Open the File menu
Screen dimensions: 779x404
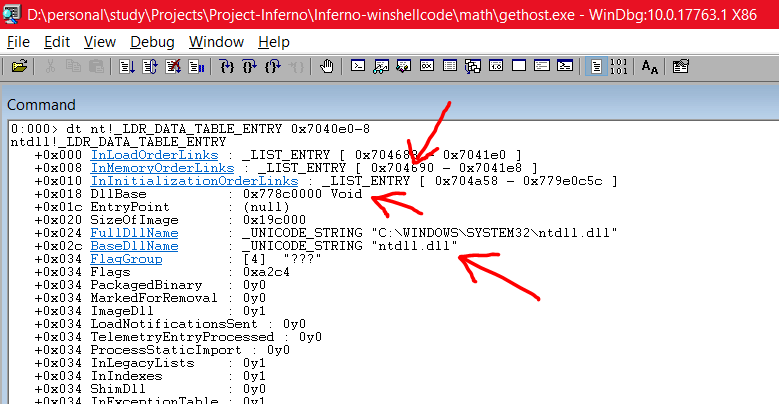click(x=18, y=42)
